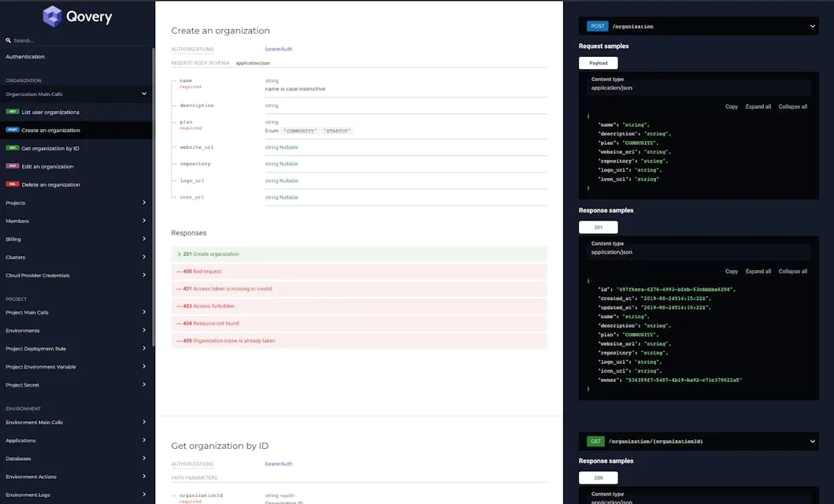
Task: Click the GET badge on /organization/{organisationId} header
Action: click(x=595, y=441)
